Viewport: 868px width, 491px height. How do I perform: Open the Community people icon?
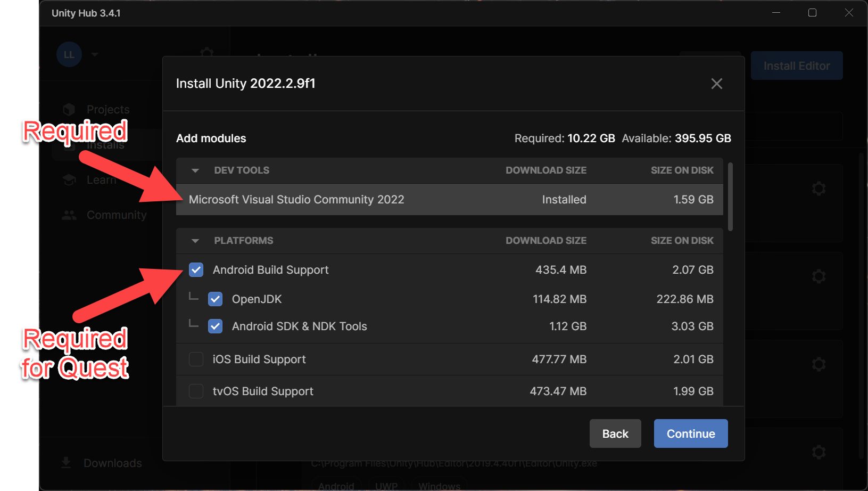[x=69, y=215]
